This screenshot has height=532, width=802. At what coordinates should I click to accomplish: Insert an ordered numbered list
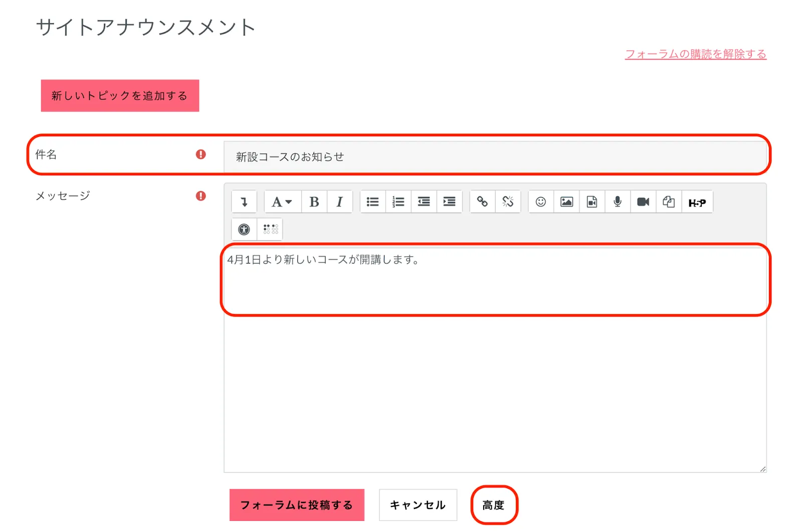click(398, 202)
